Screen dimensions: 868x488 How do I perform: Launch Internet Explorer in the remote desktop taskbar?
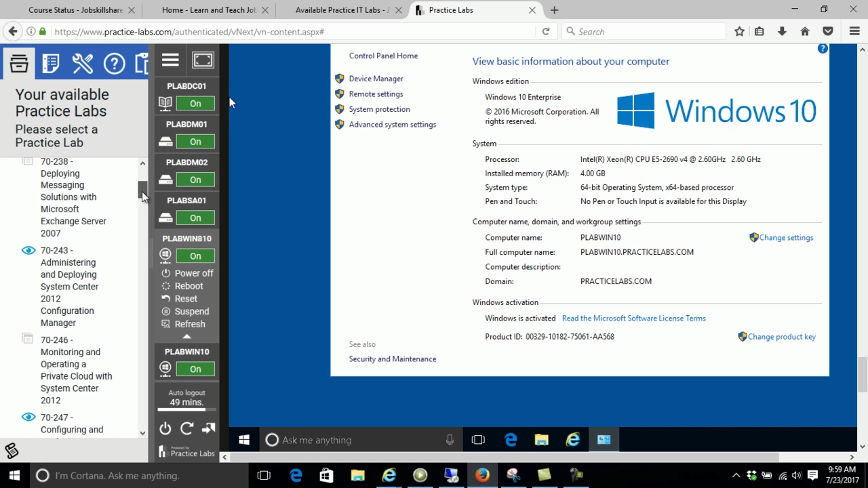[x=573, y=440]
